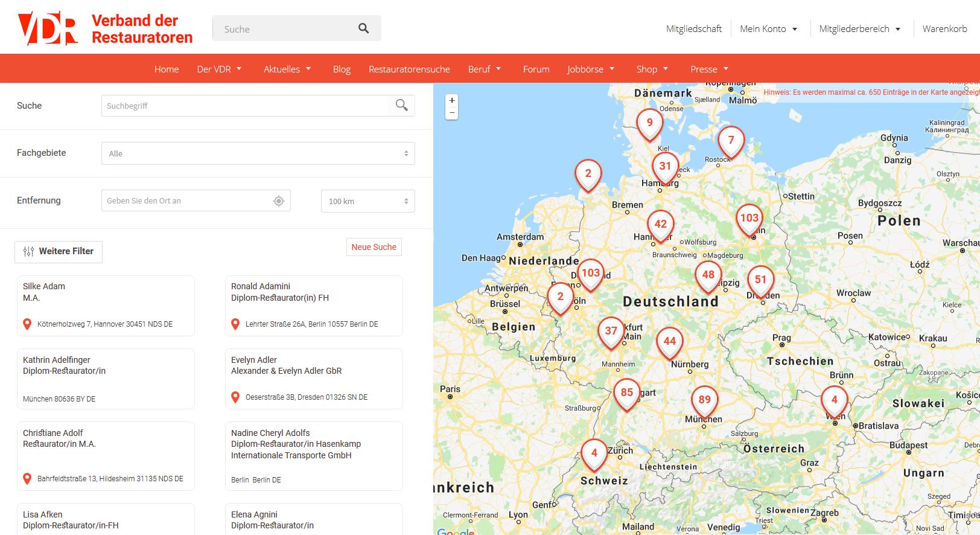Viewport: 980px width, 535px height.
Task: Expand the Beruf menu
Action: [485, 69]
